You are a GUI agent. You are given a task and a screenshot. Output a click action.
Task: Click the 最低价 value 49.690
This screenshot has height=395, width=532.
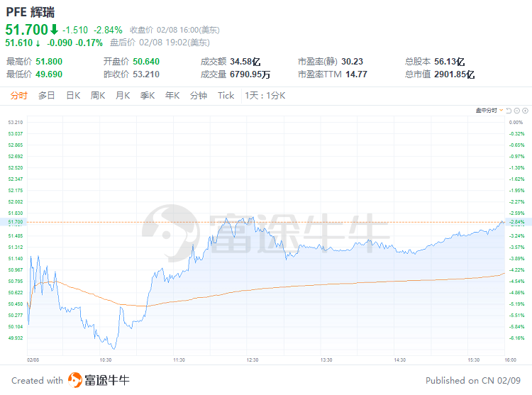coord(49,74)
